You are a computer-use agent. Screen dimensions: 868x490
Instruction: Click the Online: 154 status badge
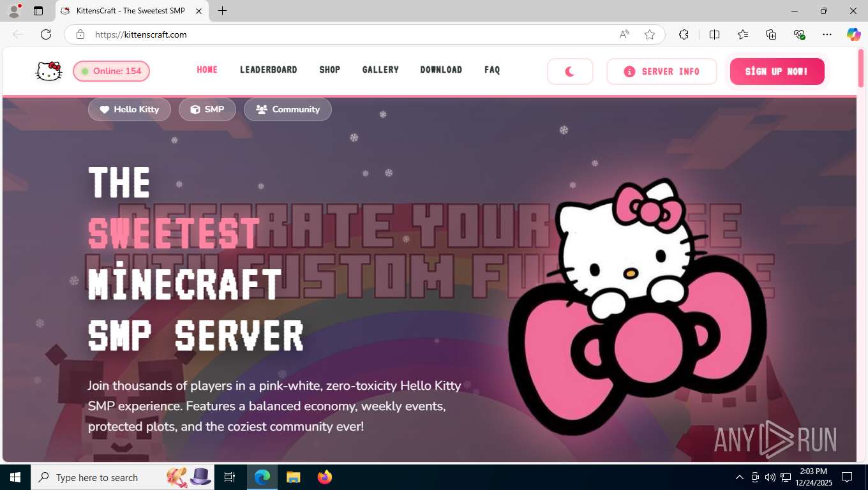(x=112, y=71)
